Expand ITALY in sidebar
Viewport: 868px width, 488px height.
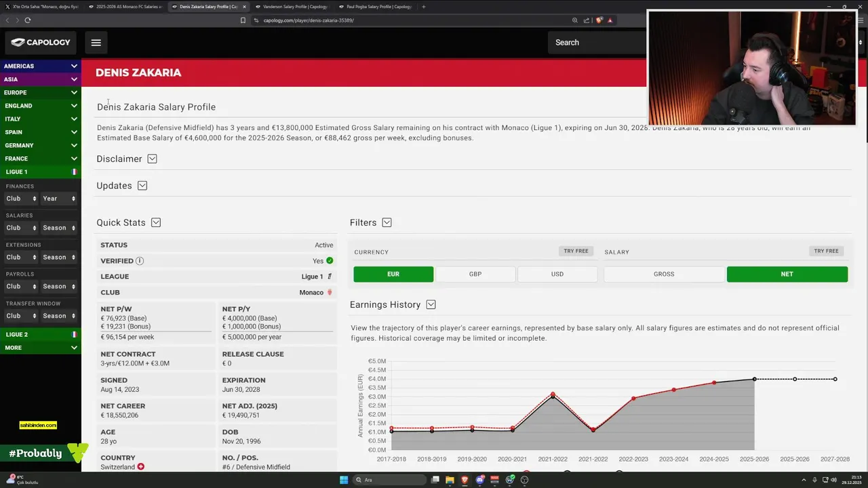[41, 119]
